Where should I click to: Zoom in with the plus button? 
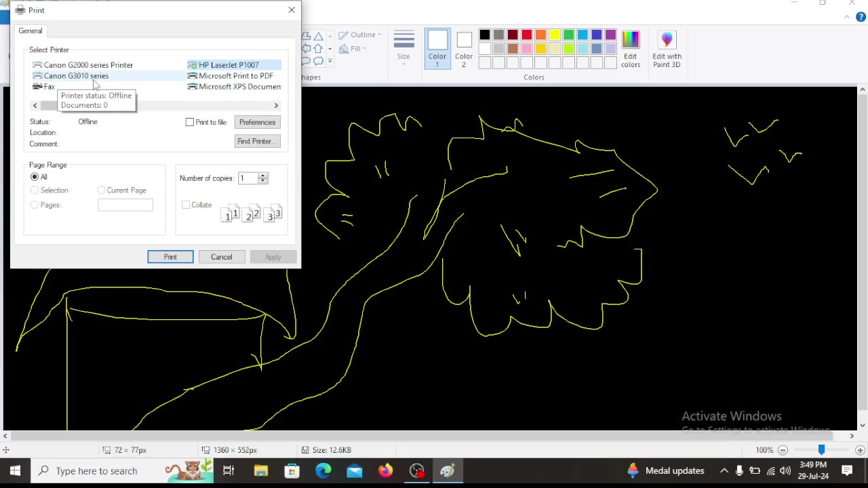pyautogui.click(x=860, y=450)
